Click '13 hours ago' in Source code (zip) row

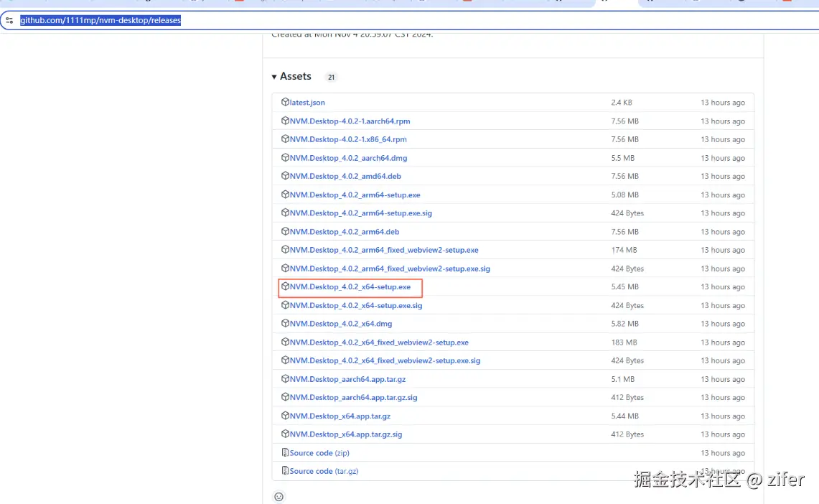pyautogui.click(x=723, y=453)
